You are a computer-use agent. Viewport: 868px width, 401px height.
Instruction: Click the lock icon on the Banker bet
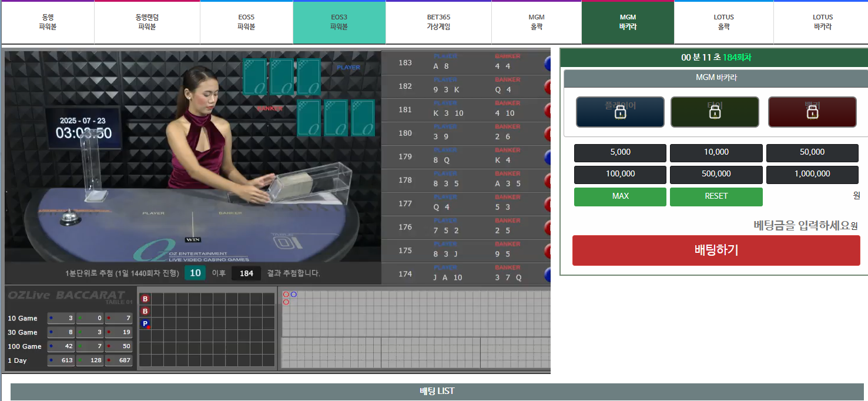[x=812, y=112]
